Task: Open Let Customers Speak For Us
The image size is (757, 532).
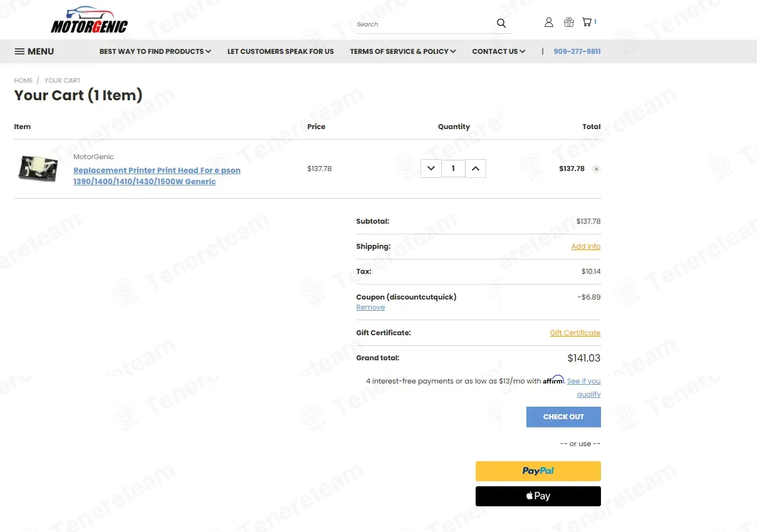Action: click(281, 51)
